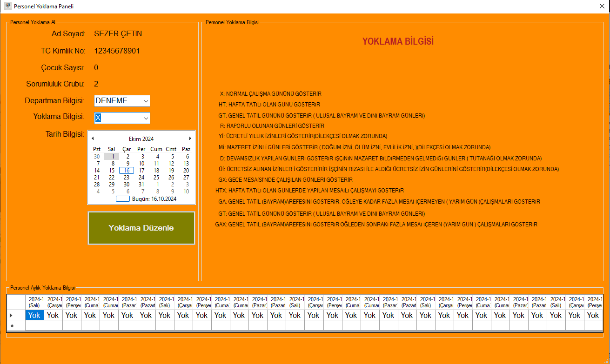610x364 pixels.
Task: Select day 1 shaded in calendar
Action: 112,156
